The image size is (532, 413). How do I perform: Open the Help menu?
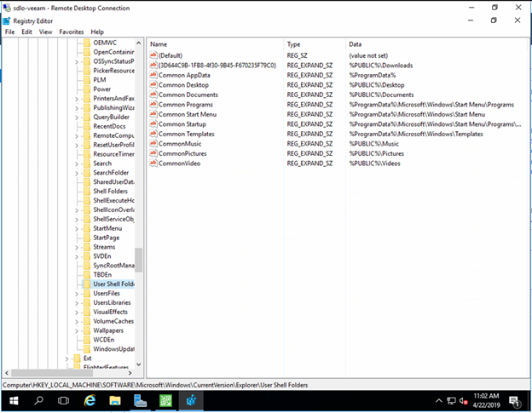coord(97,32)
